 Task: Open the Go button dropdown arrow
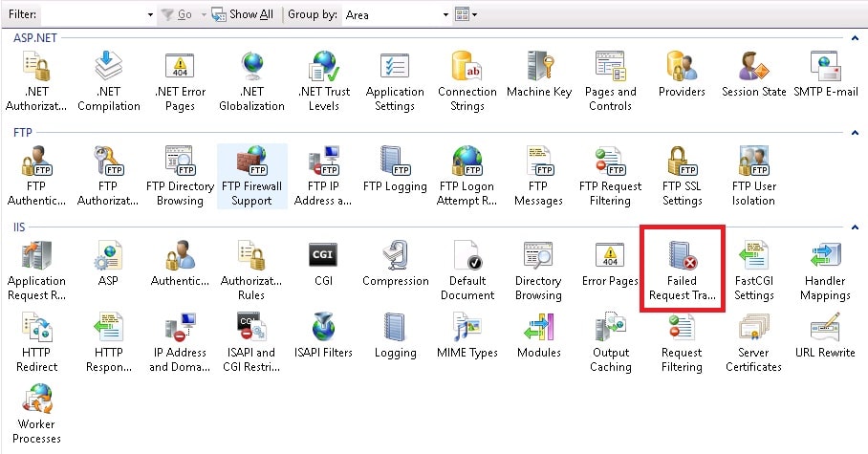(x=204, y=15)
